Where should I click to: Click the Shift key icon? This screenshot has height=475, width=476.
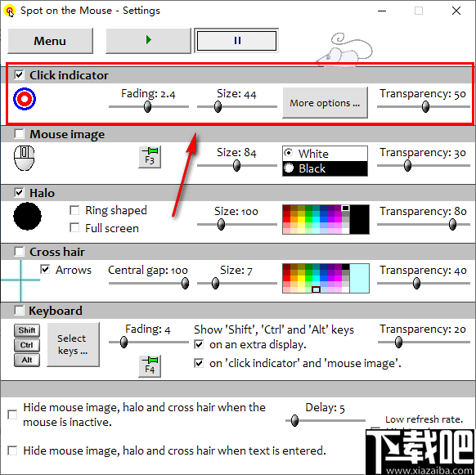[x=27, y=330]
